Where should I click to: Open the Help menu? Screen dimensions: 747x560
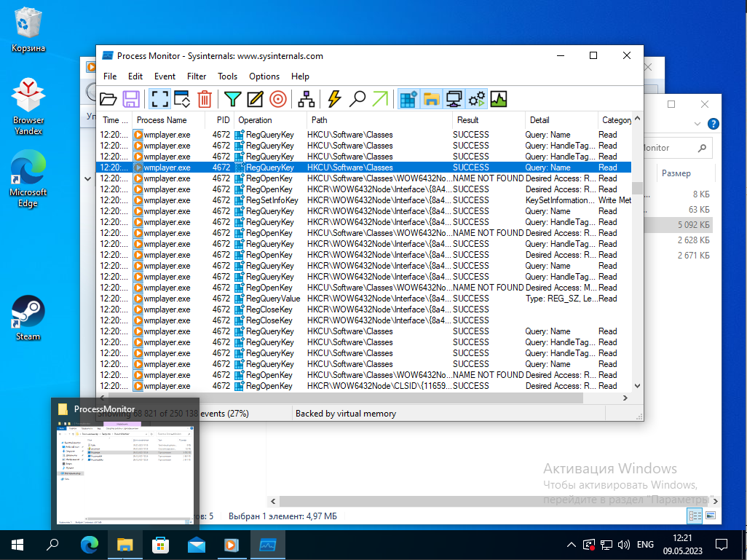[x=300, y=76]
